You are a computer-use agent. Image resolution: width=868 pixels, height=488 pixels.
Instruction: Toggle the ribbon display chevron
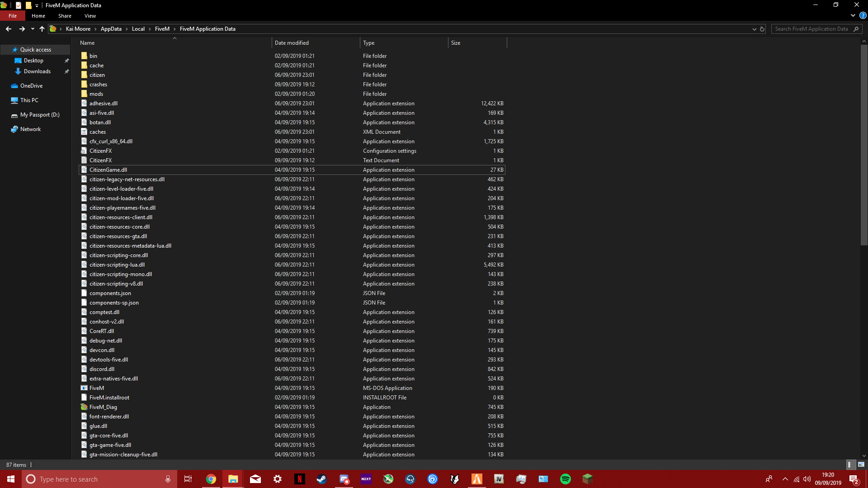[x=852, y=15]
